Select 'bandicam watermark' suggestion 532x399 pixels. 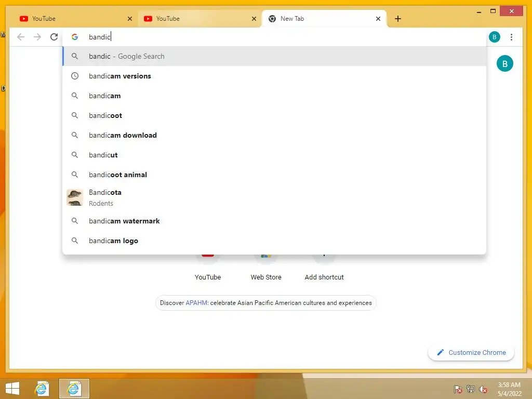point(274,221)
